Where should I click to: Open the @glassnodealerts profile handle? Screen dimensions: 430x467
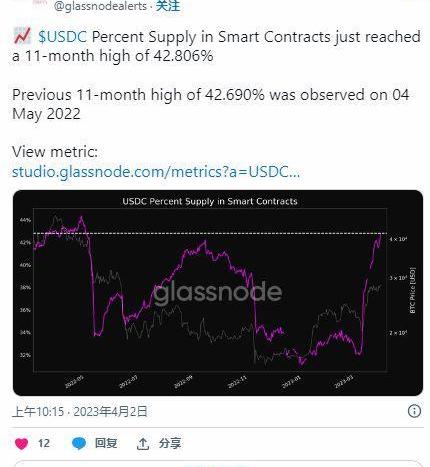tap(100, 6)
